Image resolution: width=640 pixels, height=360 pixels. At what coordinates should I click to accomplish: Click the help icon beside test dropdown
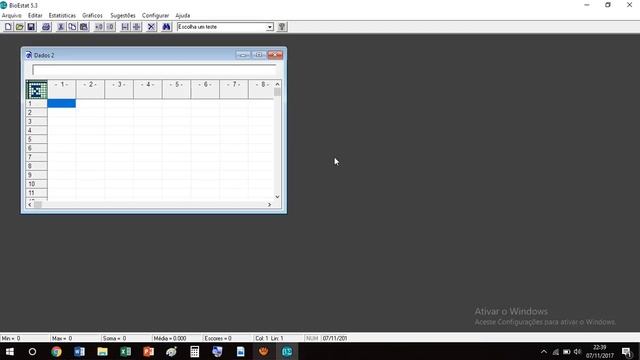pos(282,27)
